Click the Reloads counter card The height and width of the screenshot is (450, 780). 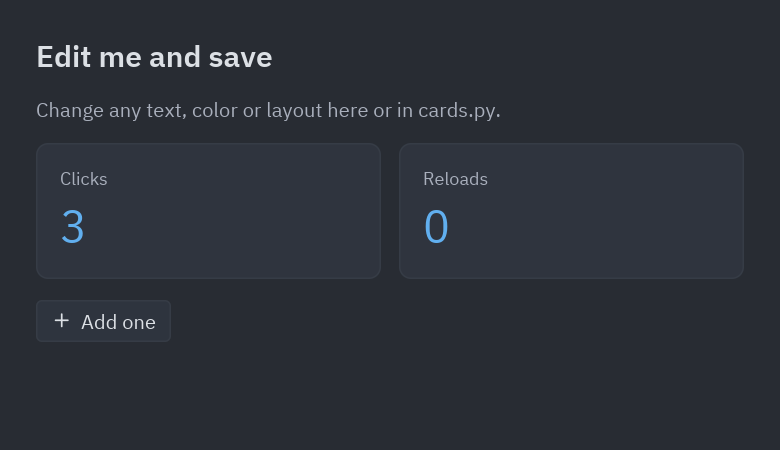[571, 211]
